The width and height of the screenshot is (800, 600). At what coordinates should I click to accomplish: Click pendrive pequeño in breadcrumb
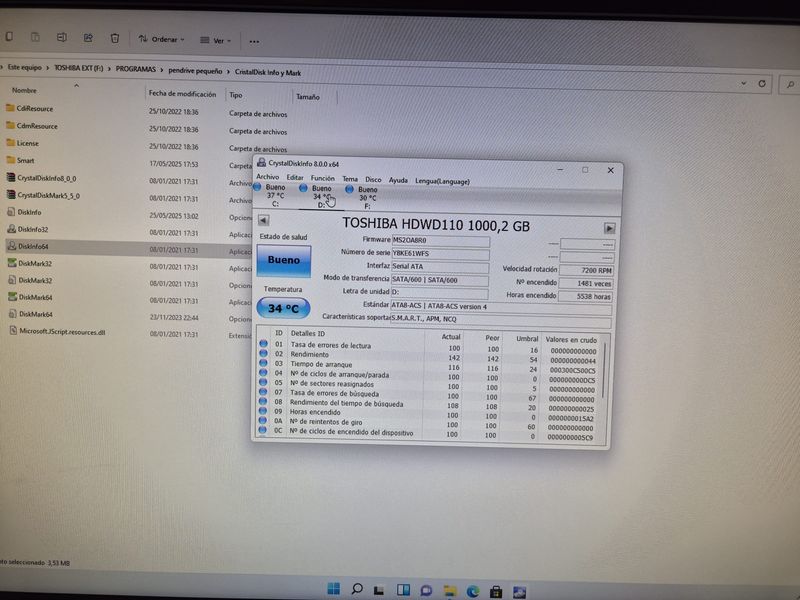point(195,71)
